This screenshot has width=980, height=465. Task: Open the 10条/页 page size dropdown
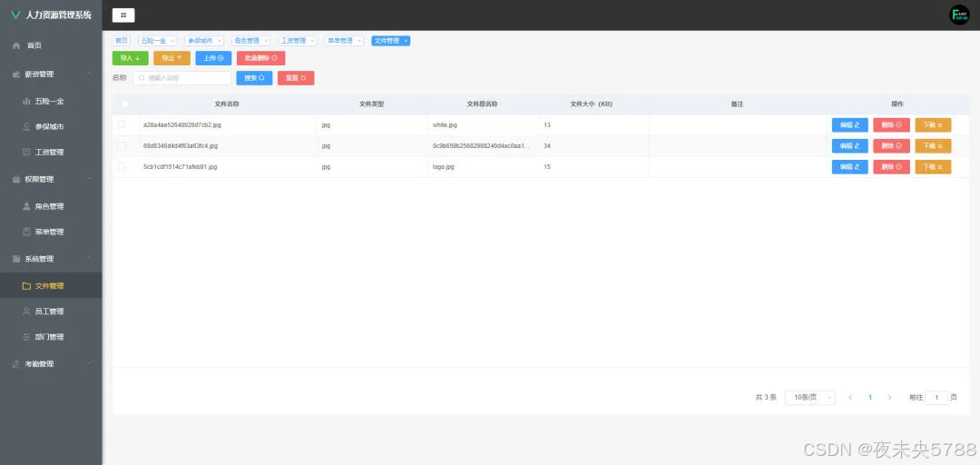tap(809, 398)
